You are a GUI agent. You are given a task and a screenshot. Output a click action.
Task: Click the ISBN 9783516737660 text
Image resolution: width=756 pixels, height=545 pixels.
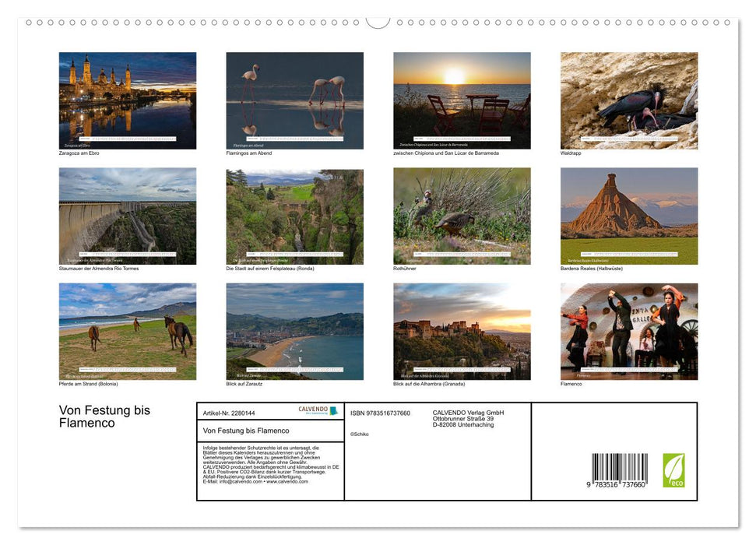pos(380,413)
